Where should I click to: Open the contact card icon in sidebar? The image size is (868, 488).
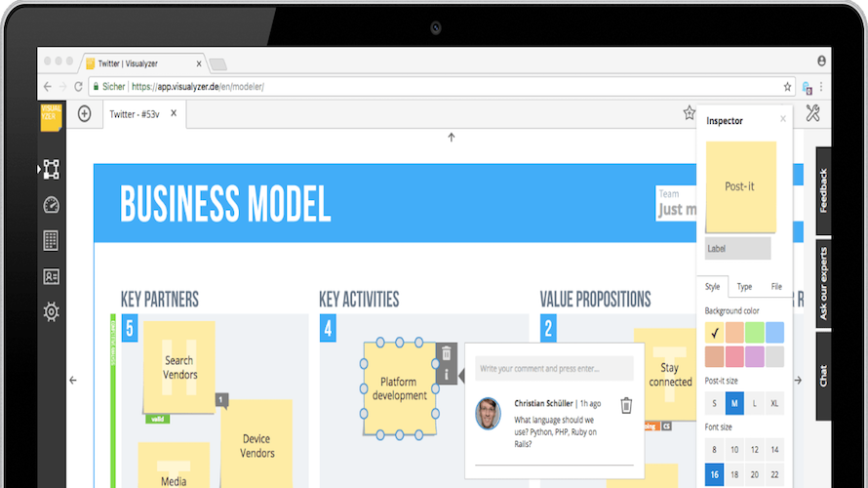(x=51, y=276)
